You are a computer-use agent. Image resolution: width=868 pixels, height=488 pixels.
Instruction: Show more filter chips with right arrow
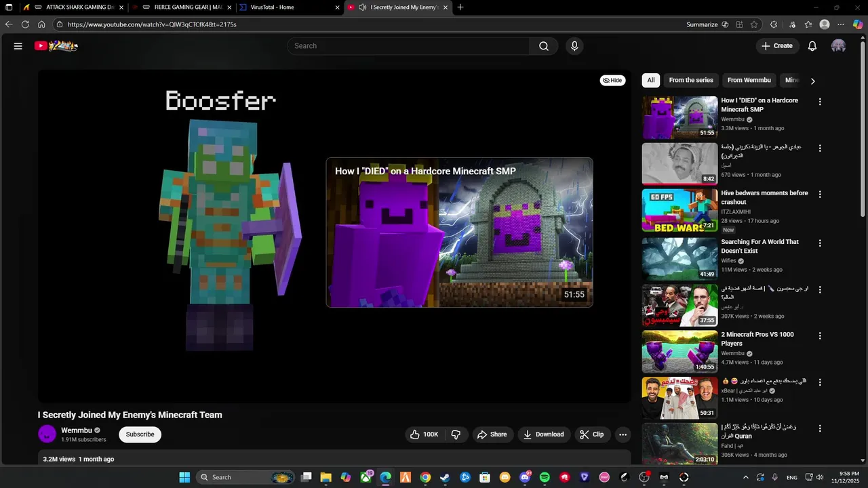click(812, 81)
